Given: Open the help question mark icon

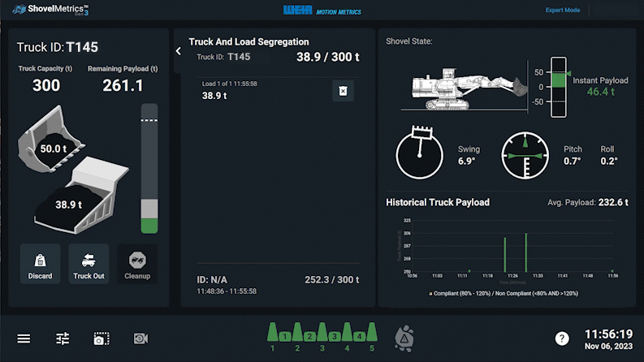Looking at the screenshot, I should coord(561,338).
